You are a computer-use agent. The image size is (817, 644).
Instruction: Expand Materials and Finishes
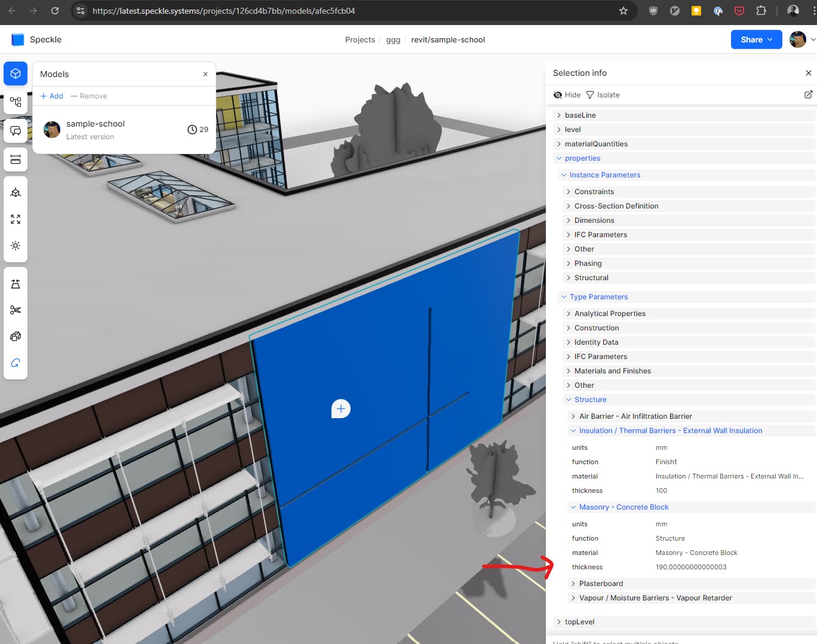point(689,371)
